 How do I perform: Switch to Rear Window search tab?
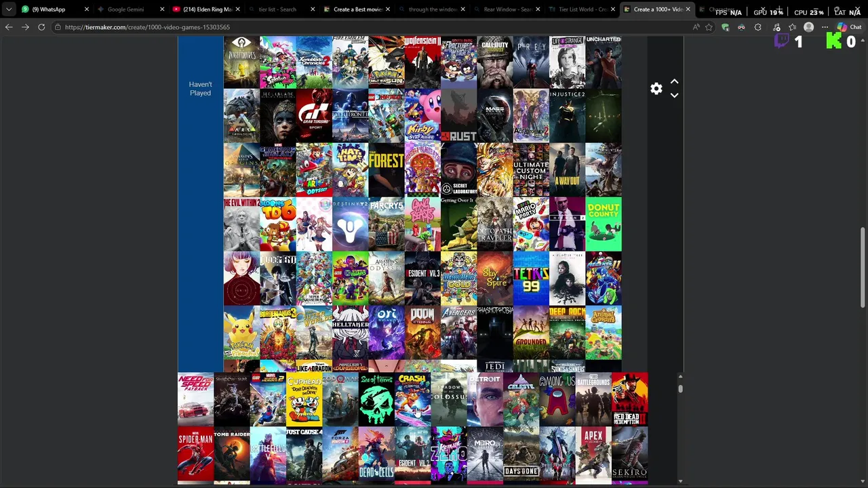pos(507,9)
